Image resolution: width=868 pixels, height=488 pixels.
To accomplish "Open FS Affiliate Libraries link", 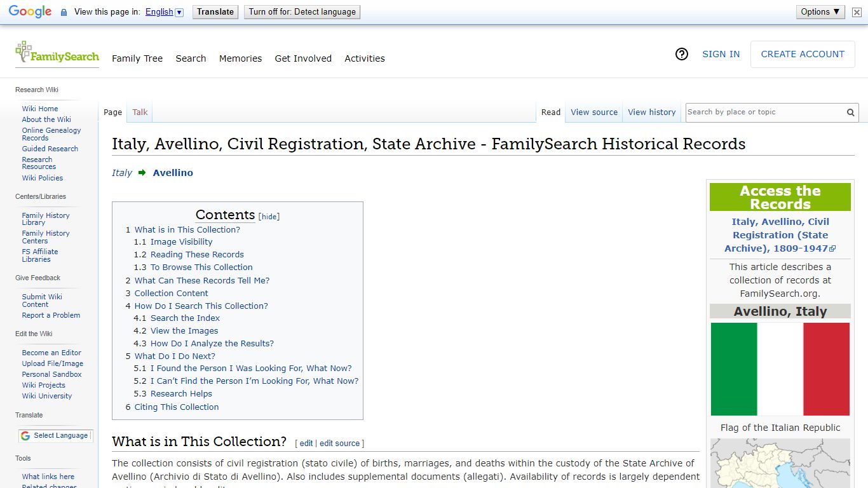I will click(x=40, y=255).
